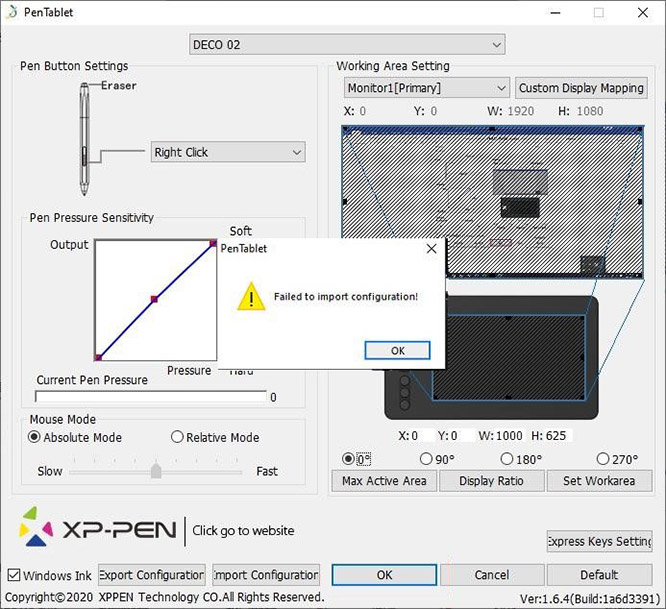Click the Max Active Area button
This screenshot has height=609, width=666.
pyautogui.click(x=384, y=481)
